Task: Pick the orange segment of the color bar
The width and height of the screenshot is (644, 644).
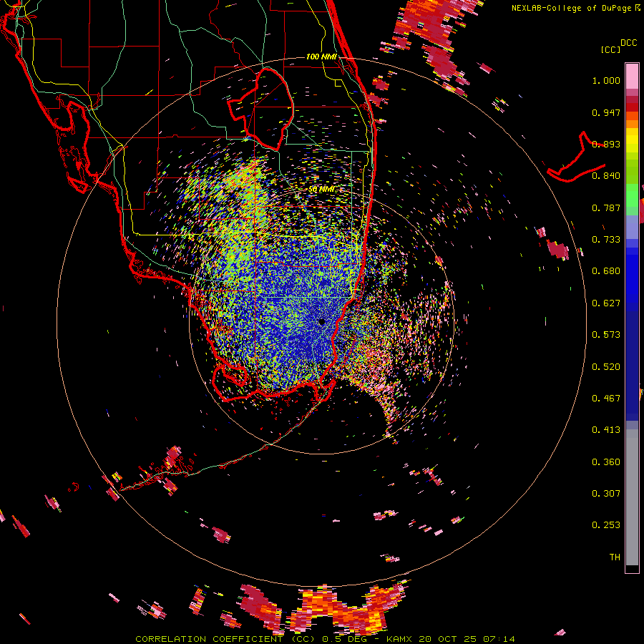Action: (x=632, y=124)
